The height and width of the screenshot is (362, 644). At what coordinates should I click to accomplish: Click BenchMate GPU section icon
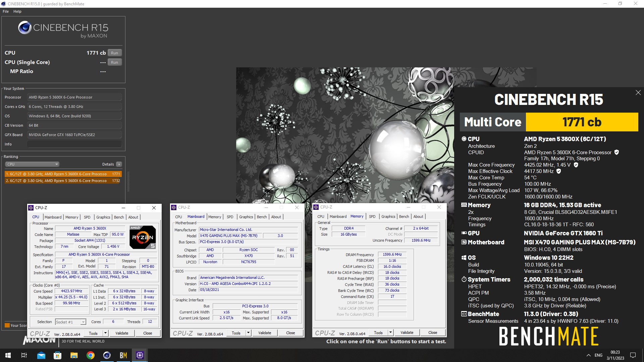[464, 233]
